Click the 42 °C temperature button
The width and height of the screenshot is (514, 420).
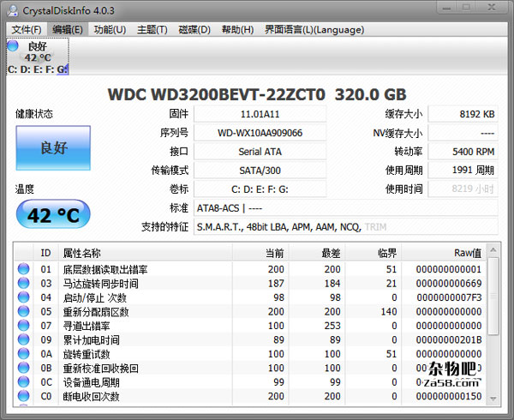[x=53, y=214]
